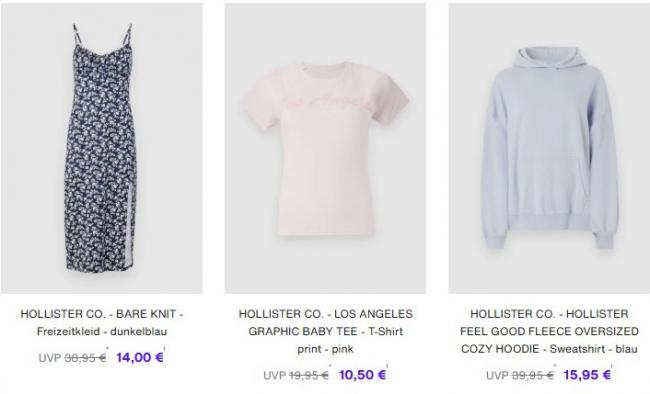Open the light blue hoodie product image
The height and width of the screenshot is (394, 650).
(549, 148)
